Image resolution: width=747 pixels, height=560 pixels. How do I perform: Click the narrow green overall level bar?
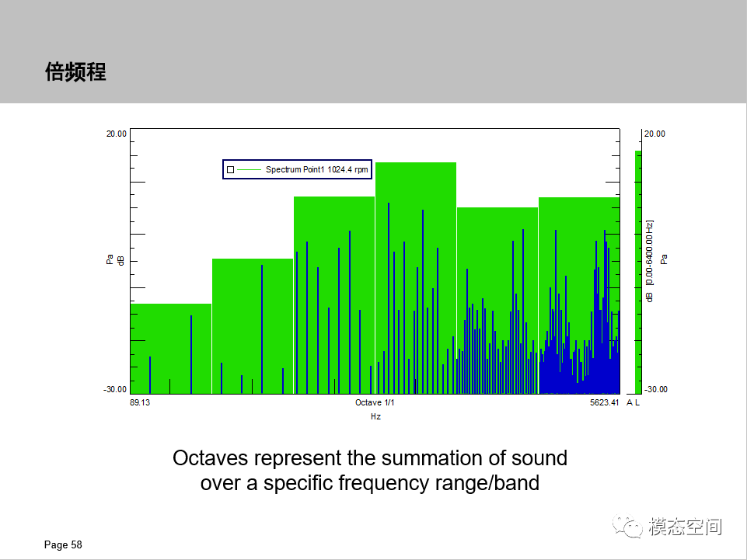tap(638, 272)
